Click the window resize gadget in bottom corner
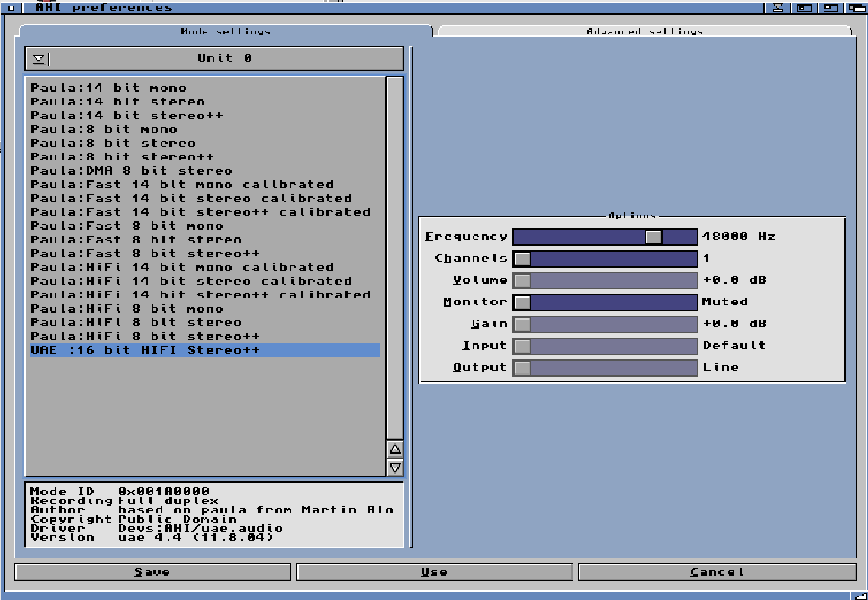 (x=860, y=596)
